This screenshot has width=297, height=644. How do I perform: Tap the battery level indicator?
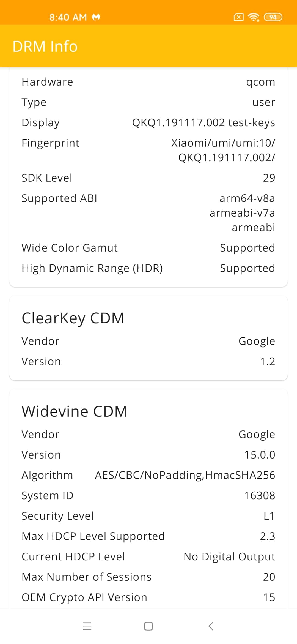(273, 17)
